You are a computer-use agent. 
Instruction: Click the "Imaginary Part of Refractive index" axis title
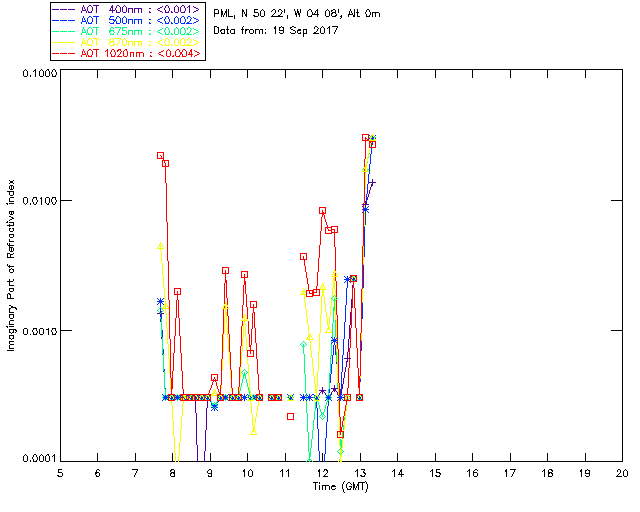coord(11,265)
